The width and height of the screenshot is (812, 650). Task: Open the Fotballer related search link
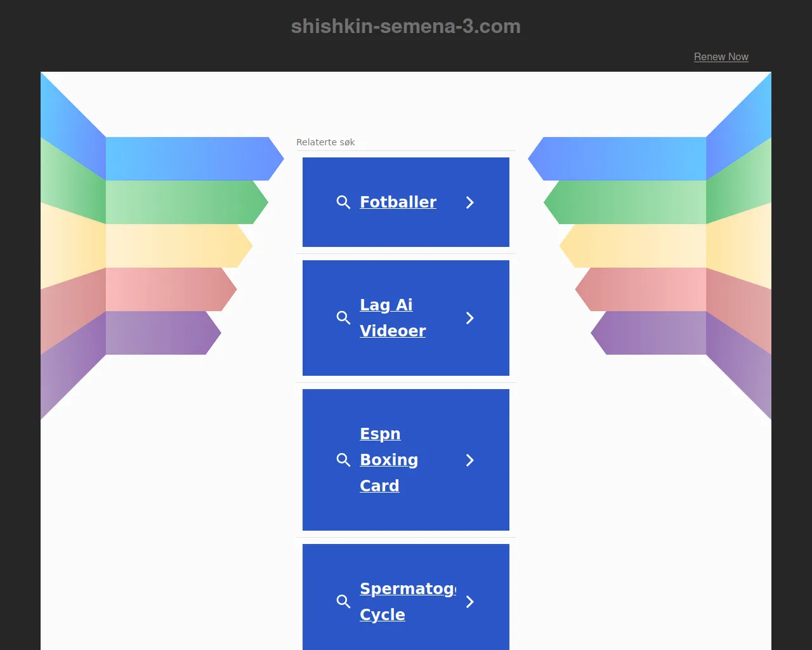pyautogui.click(x=398, y=202)
